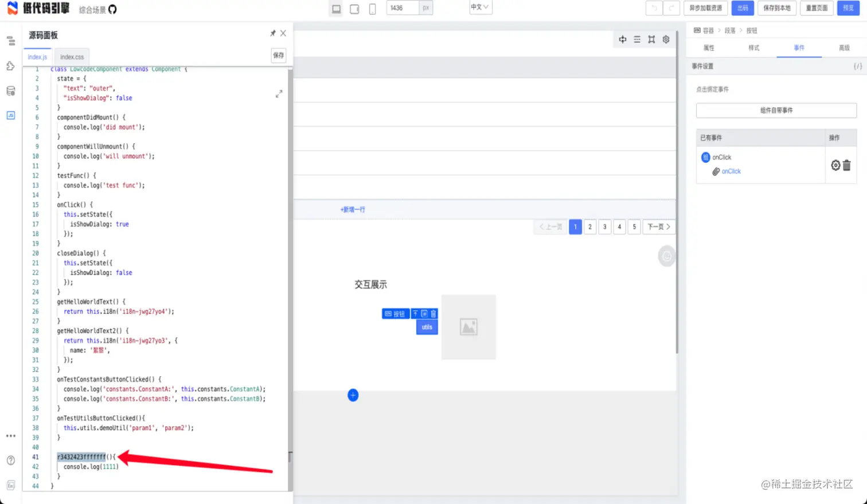Open the language i18n icon in sidebar
This screenshot has height=504, width=867.
[x=11, y=485]
